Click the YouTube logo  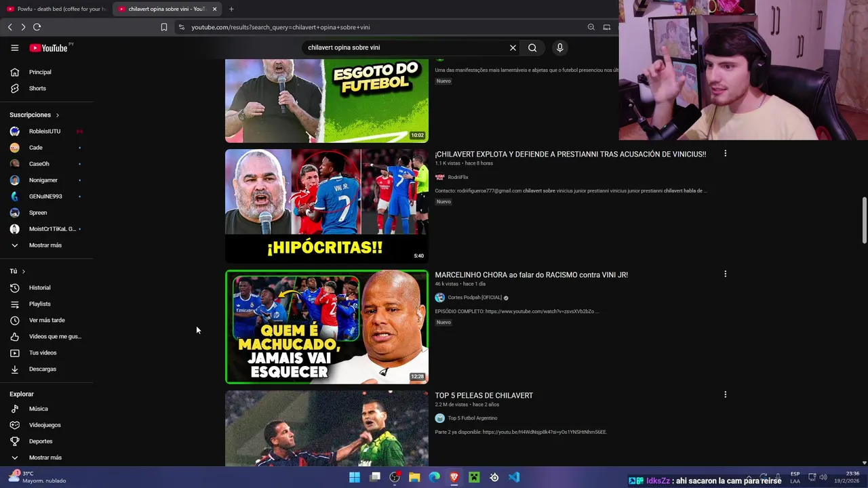[x=49, y=48]
